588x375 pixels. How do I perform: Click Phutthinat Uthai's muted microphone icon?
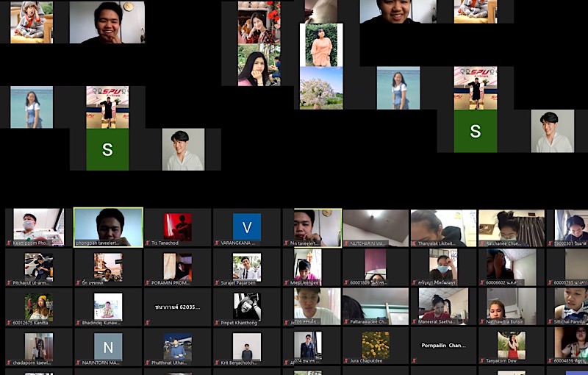pyautogui.click(x=148, y=362)
